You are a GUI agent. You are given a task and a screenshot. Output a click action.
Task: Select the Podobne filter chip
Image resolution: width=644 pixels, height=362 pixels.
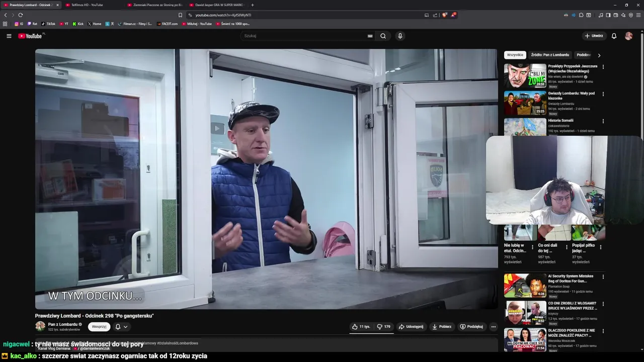pos(584,55)
